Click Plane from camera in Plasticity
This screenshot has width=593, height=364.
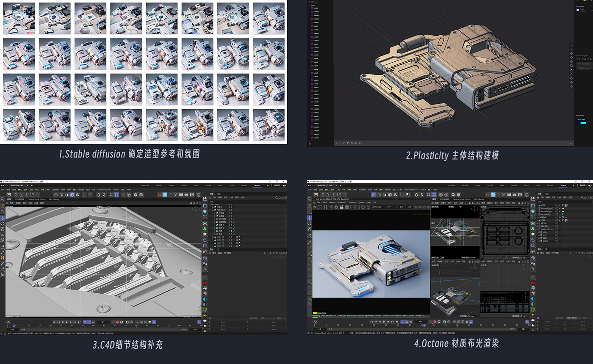click(x=584, y=68)
